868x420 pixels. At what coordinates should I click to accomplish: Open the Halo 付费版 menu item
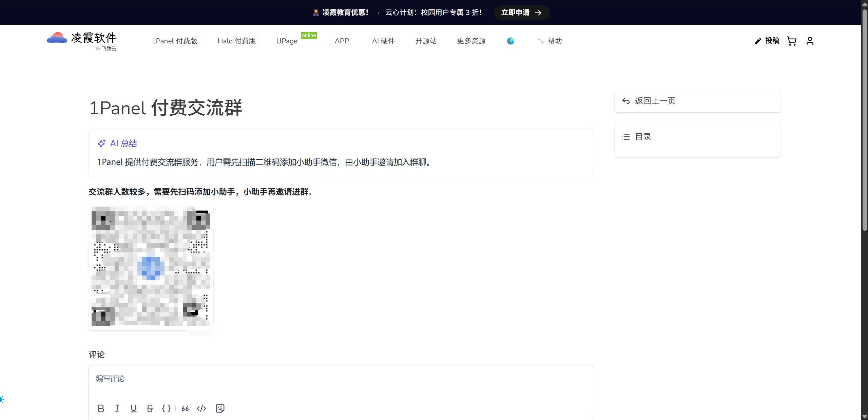point(237,41)
